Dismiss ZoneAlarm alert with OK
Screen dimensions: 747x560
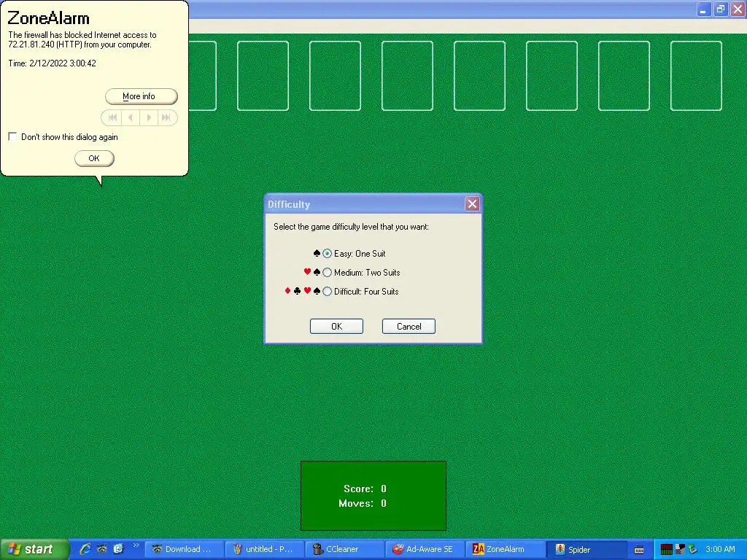pos(94,158)
